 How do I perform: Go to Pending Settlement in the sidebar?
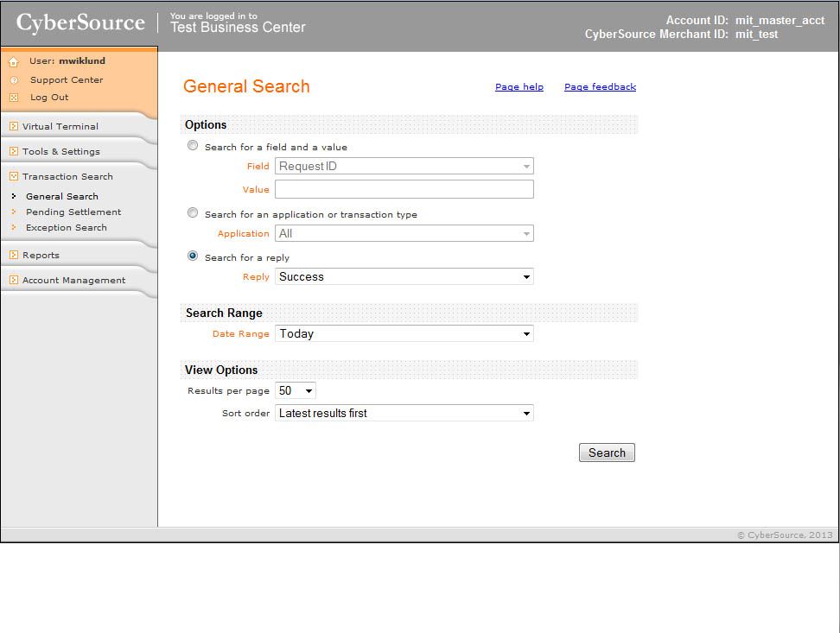pyautogui.click(x=73, y=212)
